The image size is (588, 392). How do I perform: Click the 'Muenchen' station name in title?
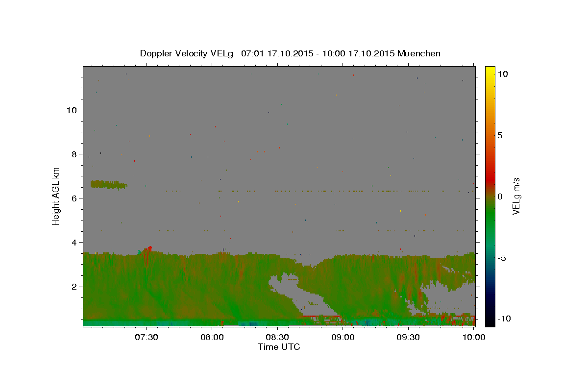pos(419,53)
